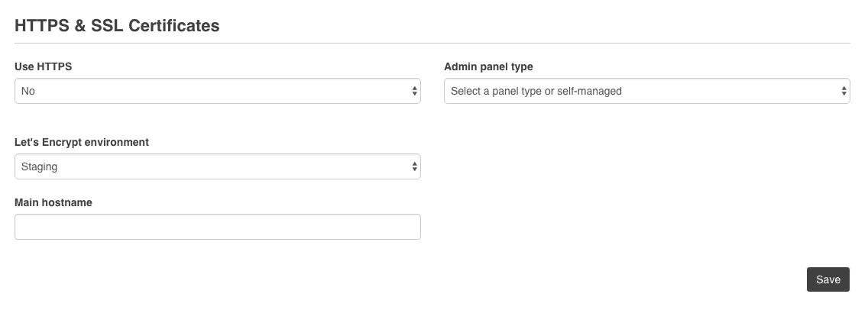
Task: Click the up arrow on Admin panel type selector
Action: [x=844, y=88]
